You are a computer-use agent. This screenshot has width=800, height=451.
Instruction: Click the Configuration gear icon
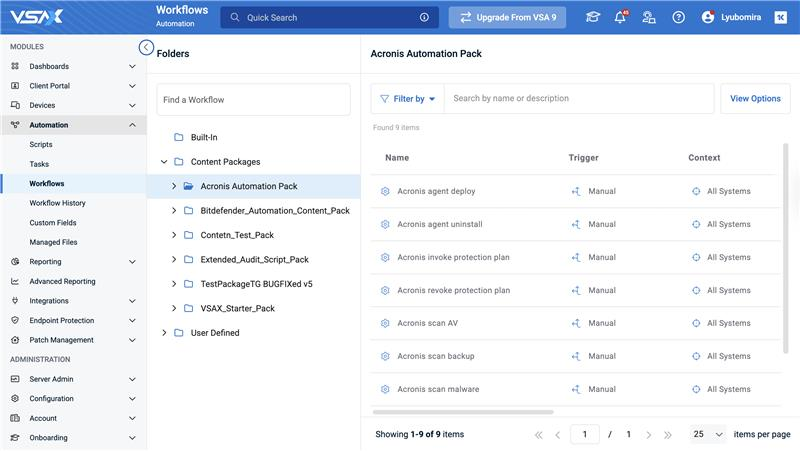coord(15,398)
